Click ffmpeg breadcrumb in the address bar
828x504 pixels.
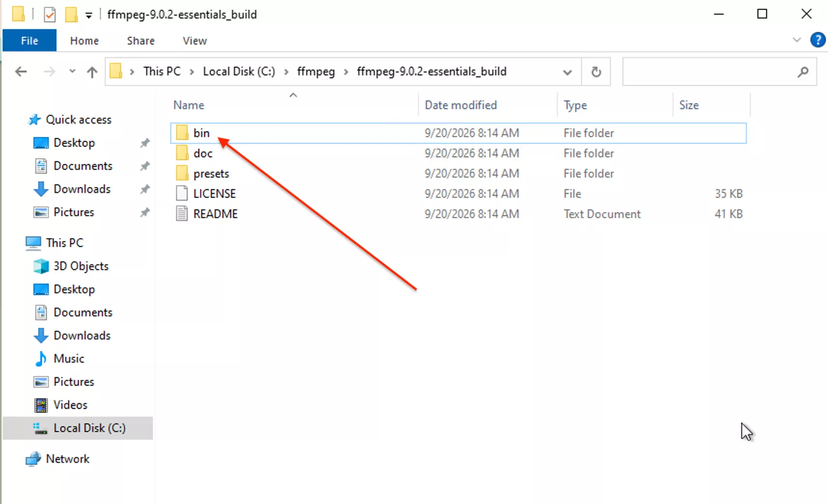[316, 71]
